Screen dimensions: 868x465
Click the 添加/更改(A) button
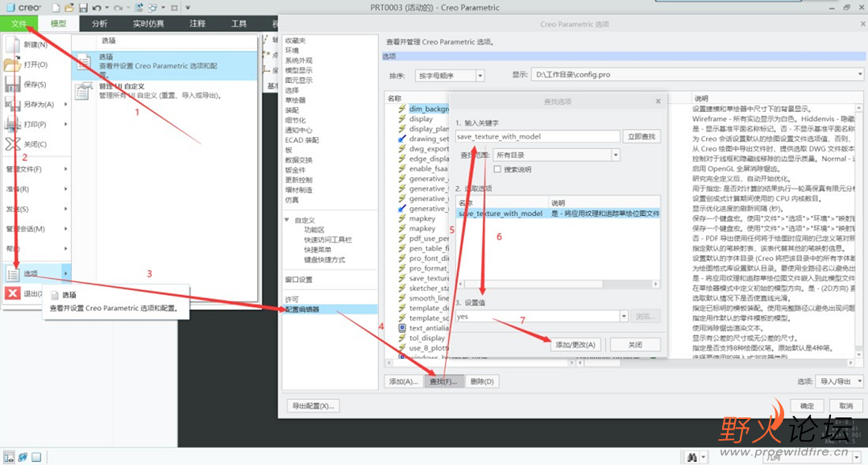pos(575,344)
